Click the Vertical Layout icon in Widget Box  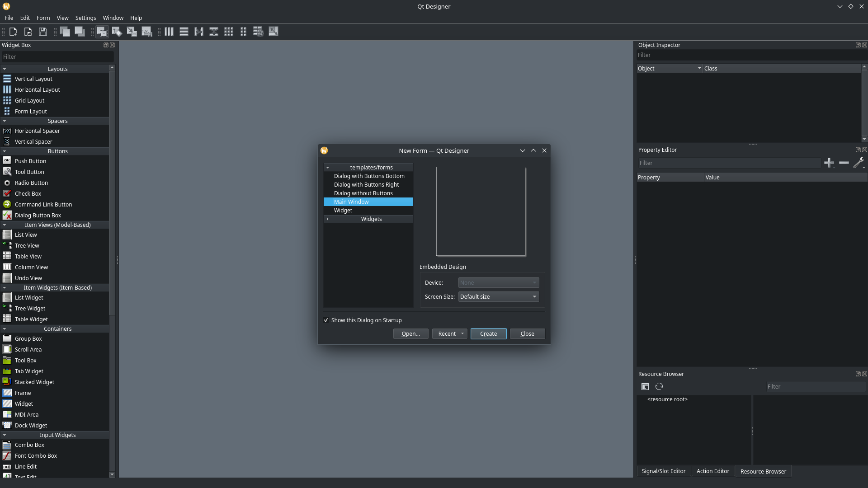tap(7, 78)
